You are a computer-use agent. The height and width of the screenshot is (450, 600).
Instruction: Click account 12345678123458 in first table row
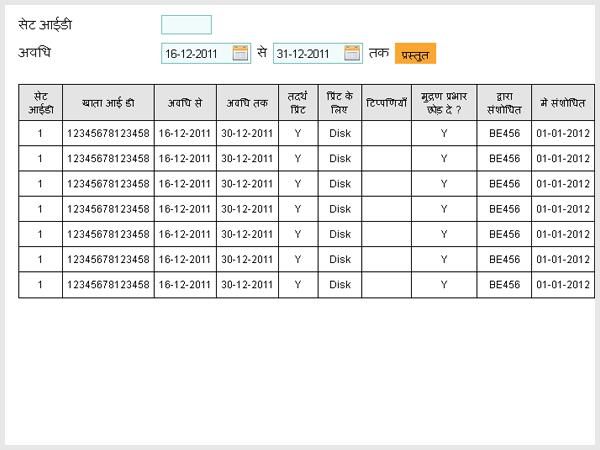tap(108, 133)
